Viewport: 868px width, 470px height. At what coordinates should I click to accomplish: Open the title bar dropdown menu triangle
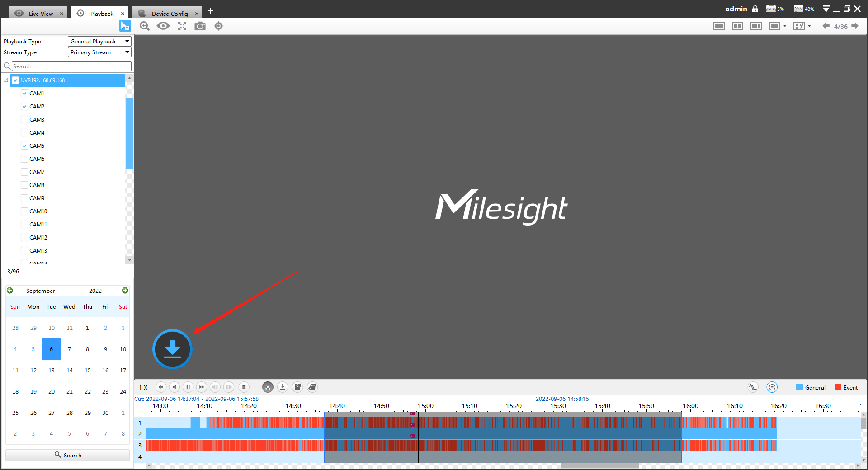[x=826, y=9]
